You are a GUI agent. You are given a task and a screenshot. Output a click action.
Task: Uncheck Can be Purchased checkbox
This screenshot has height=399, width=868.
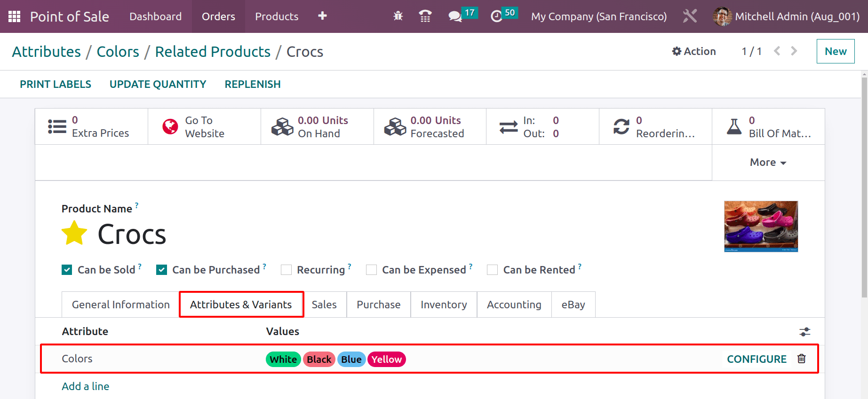[x=161, y=270]
